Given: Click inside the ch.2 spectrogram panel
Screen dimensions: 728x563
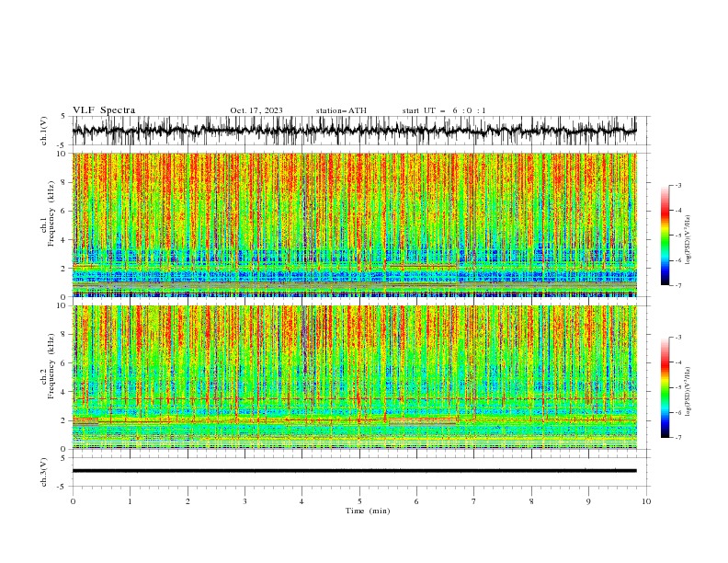Looking at the screenshot, I should point(354,377).
